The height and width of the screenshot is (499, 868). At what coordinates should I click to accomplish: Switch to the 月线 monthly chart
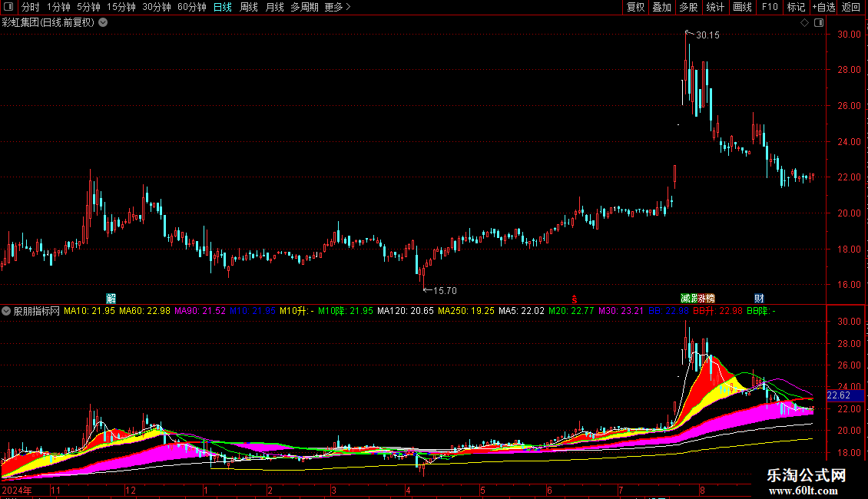tap(274, 7)
